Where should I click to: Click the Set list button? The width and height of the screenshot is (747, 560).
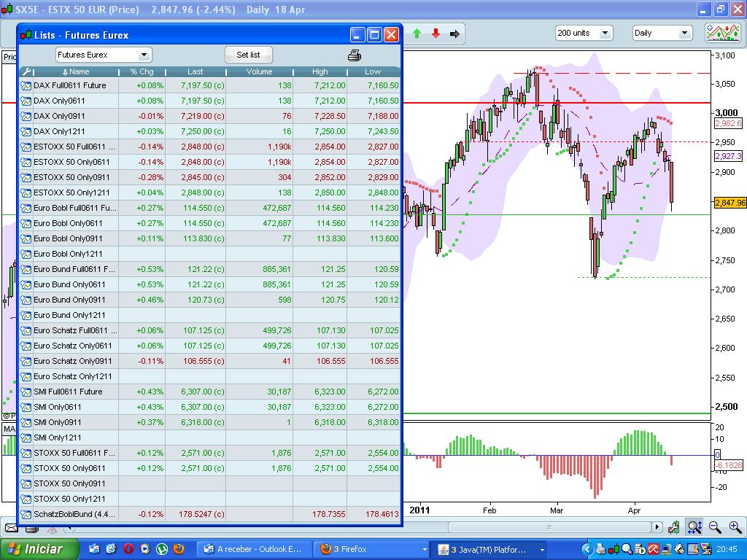(x=248, y=55)
